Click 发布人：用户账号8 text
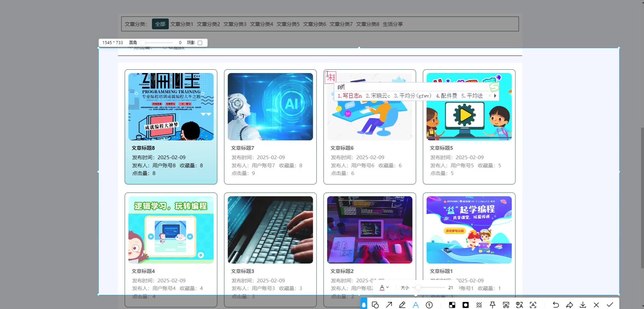644x309 pixels. (154, 165)
